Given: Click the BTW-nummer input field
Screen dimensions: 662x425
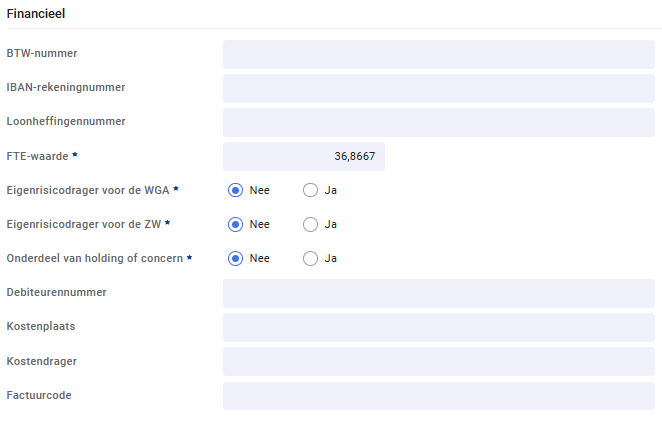Looking at the screenshot, I should click(439, 54).
